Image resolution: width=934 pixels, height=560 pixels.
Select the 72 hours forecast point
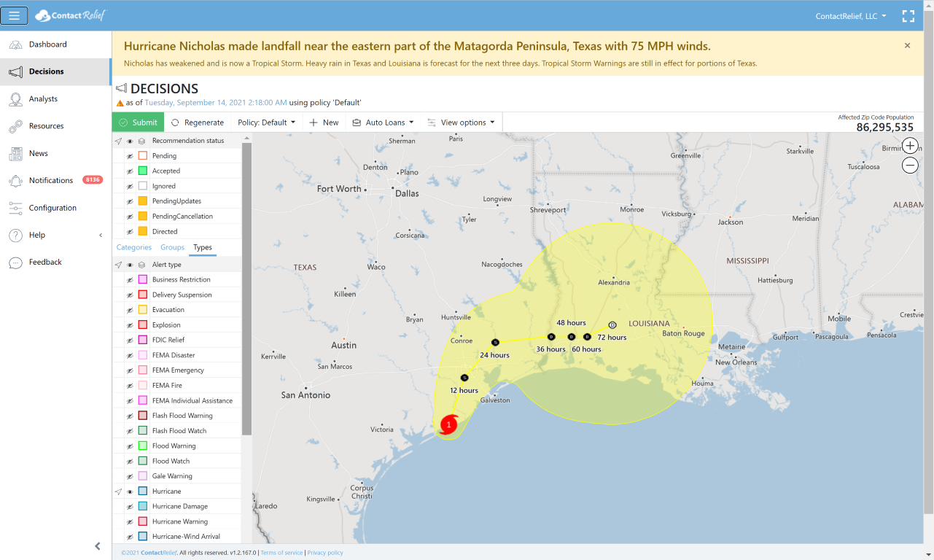pyautogui.click(x=612, y=325)
